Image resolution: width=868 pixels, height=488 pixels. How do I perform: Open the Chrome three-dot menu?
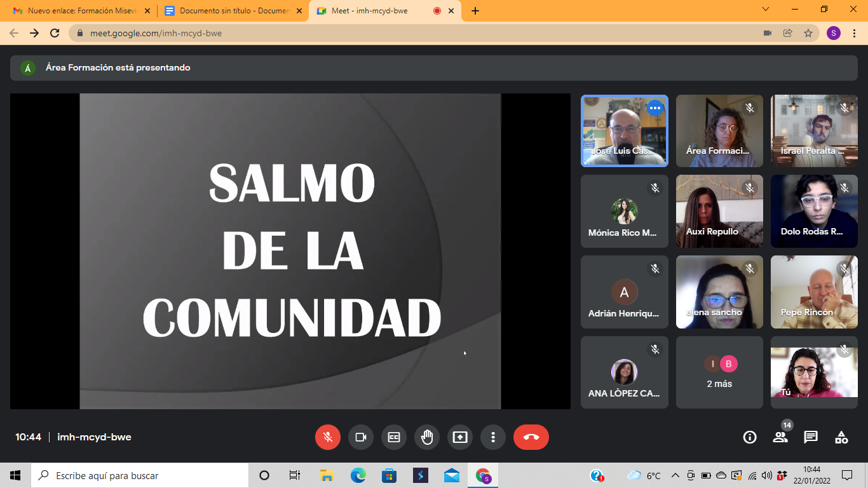[x=855, y=33]
